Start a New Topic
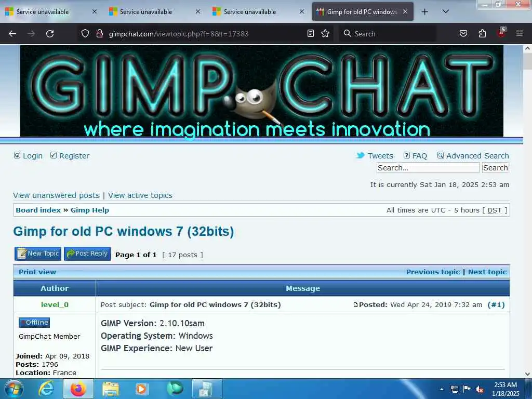Viewport: 532px width, 399px height. [x=38, y=254]
